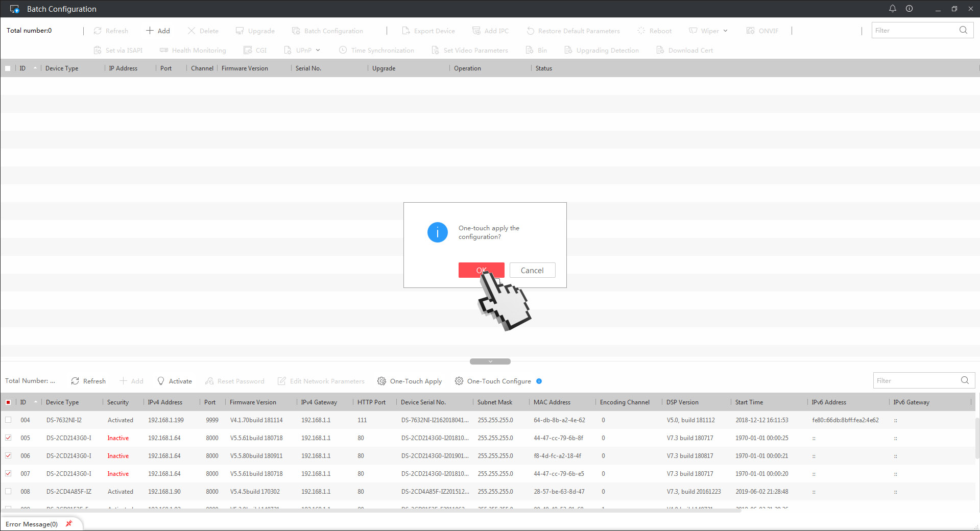The width and height of the screenshot is (980, 531).
Task: Cancel the one-touch apply dialog
Action: 532,270
